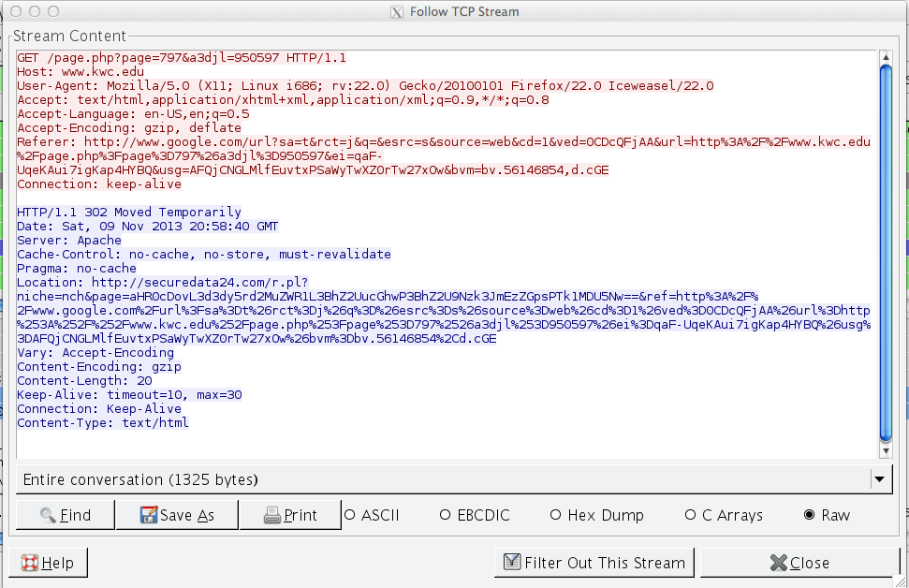Click the 'Pragma: no-cache' line
This screenshot has height=588, width=909.
point(77,269)
